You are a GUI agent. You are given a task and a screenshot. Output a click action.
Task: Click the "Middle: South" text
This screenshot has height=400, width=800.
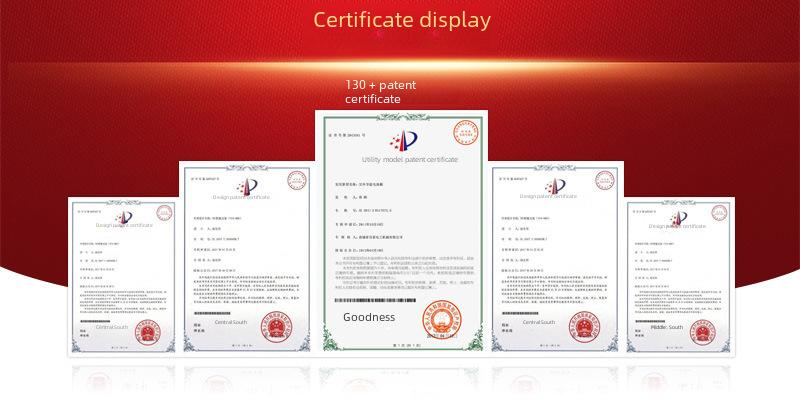[x=667, y=327]
